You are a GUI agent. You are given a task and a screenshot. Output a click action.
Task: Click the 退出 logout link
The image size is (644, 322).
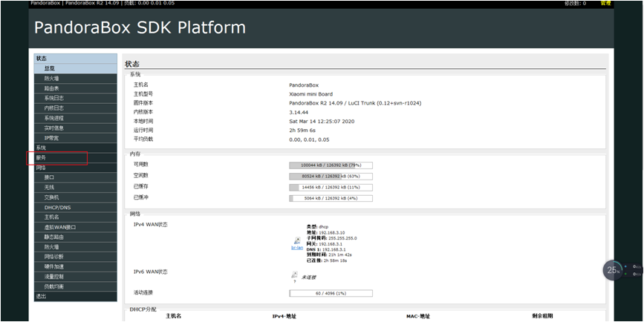pos(75,297)
